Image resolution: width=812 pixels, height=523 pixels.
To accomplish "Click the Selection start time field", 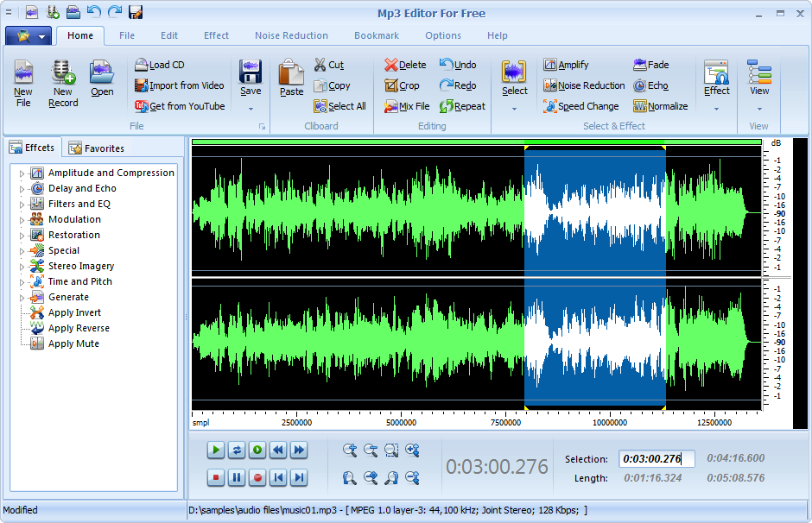I will [656, 459].
